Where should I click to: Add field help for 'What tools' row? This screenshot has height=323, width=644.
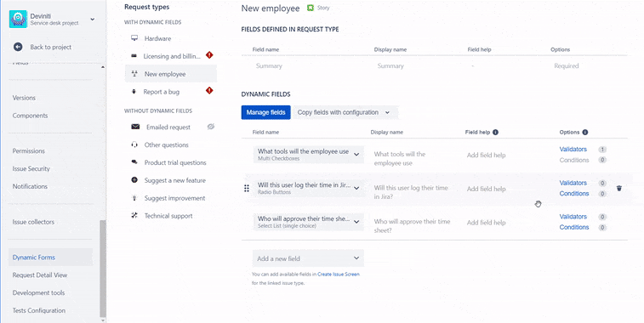(x=487, y=156)
